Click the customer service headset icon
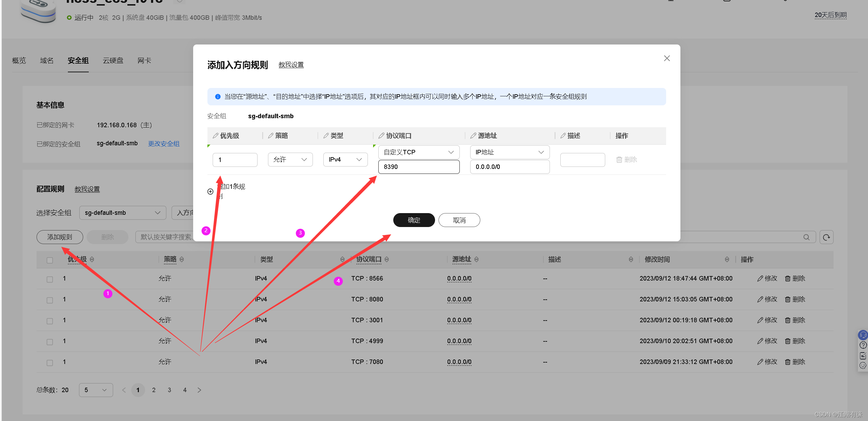 click(863, 335)
